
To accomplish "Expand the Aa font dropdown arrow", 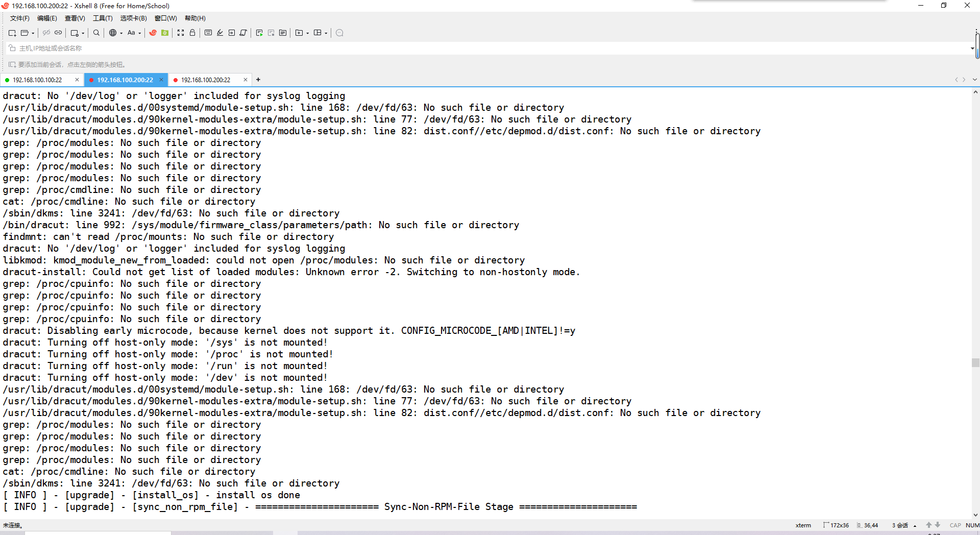I will (x=139, y=33).
